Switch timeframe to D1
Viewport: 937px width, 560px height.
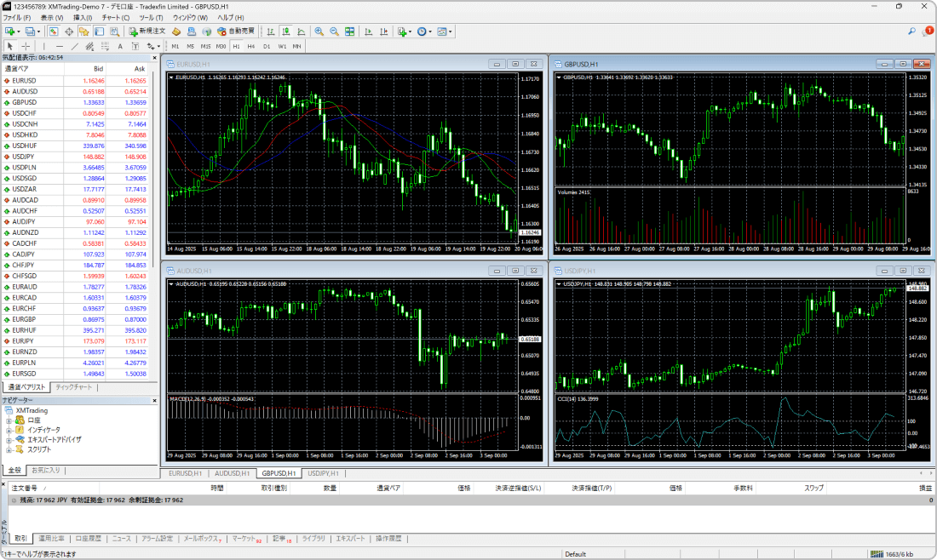[x=267, y=46]
